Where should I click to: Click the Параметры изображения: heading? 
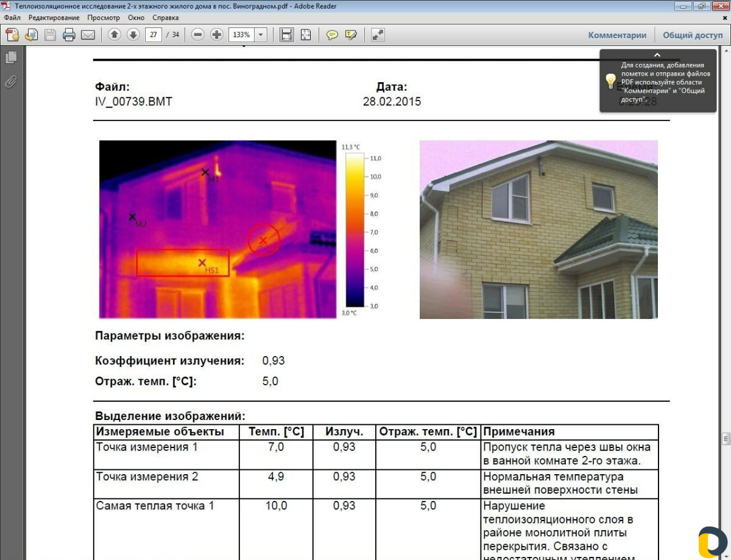pyautogui.click(x=170, y=336)
